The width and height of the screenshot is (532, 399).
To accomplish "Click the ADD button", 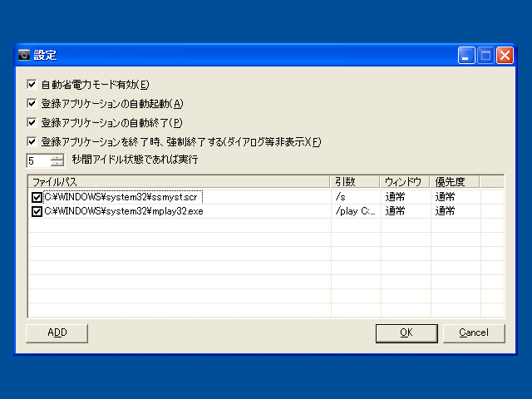I will point(57,333).
